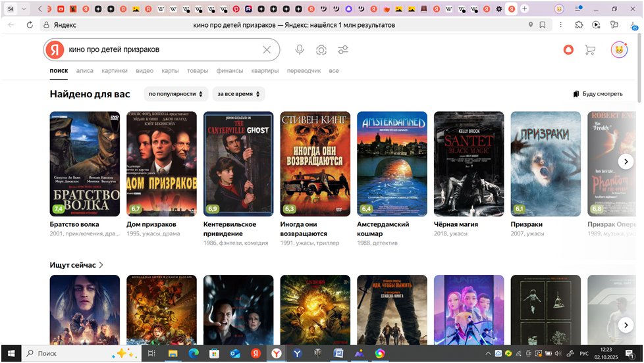
Task: Open the 'все' services tab
Action: point(334,70)
